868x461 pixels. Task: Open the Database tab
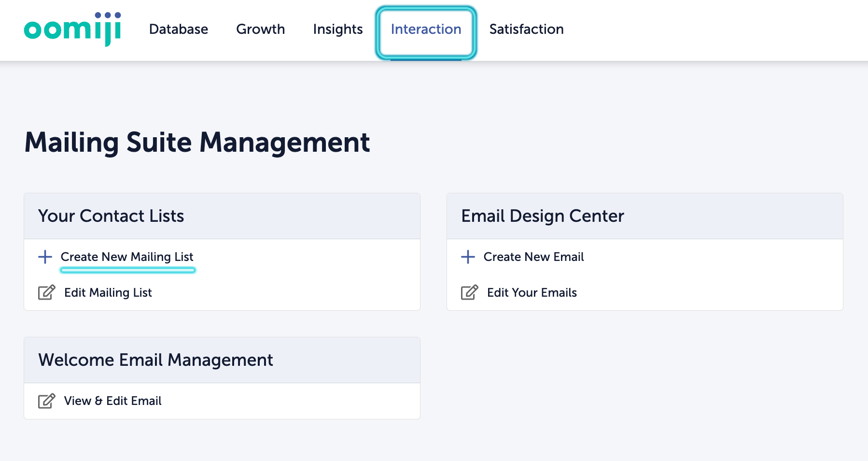point(179,29)
